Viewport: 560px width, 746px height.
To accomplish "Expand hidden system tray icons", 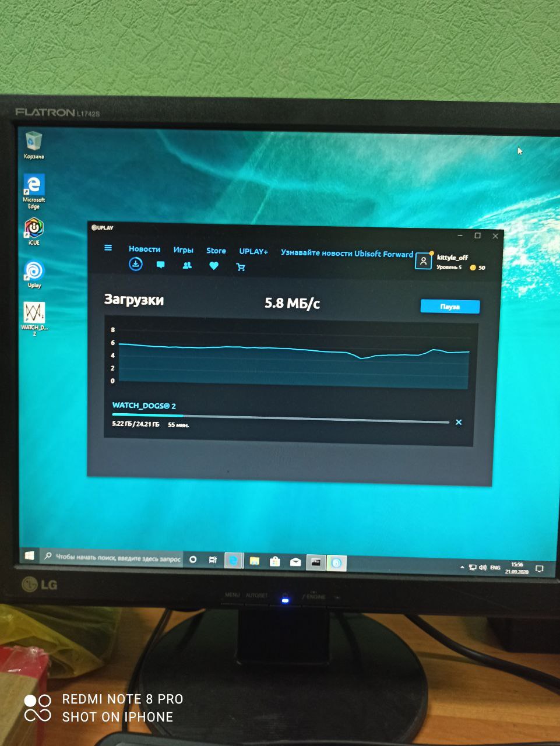I will (x=462, y=566).
